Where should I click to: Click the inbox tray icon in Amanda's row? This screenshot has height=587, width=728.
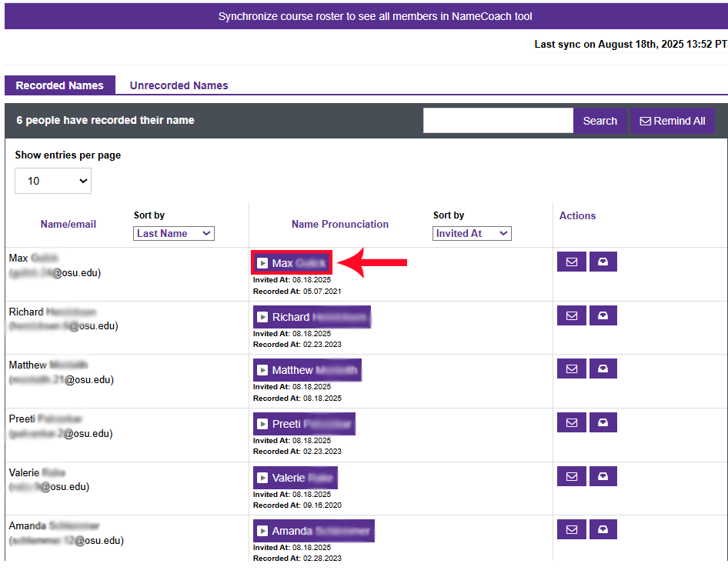[x=603, y=529]
